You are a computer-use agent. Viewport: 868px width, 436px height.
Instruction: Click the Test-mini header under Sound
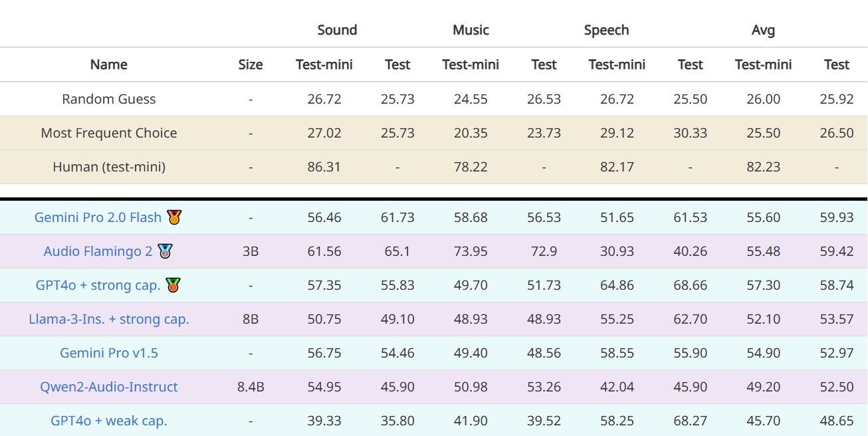324,64
